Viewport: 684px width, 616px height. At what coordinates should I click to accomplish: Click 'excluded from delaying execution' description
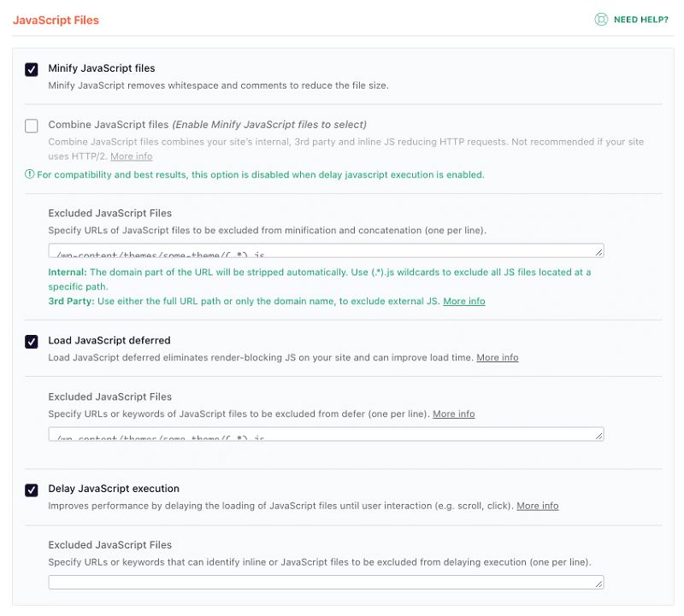[x=320, y=562]
